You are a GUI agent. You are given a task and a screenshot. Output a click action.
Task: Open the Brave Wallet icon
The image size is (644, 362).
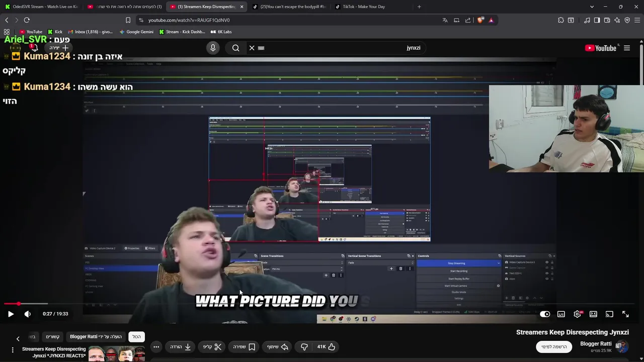[x=607, y=20]
